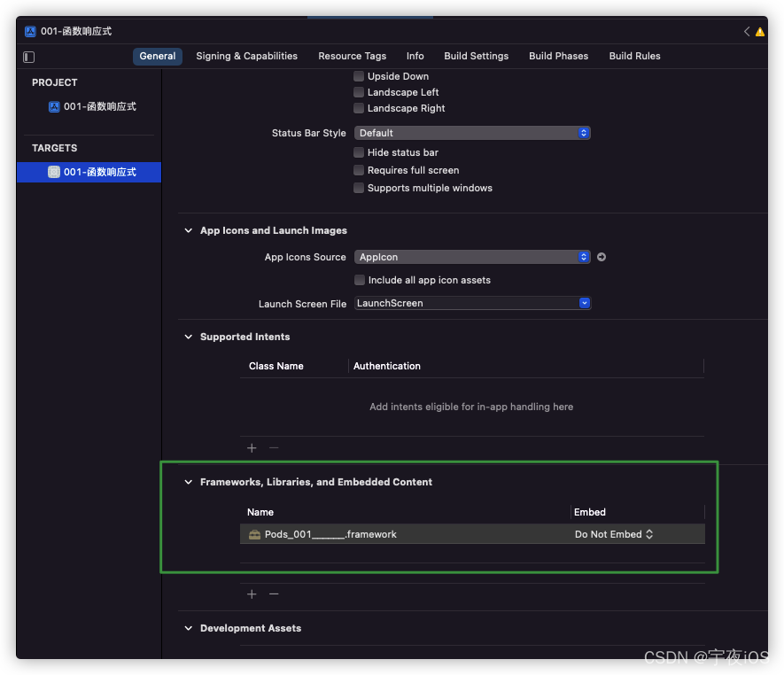Screen dimensions: 784x675
Task: Click the Launch Screen File label
Action: pos(302,304)
